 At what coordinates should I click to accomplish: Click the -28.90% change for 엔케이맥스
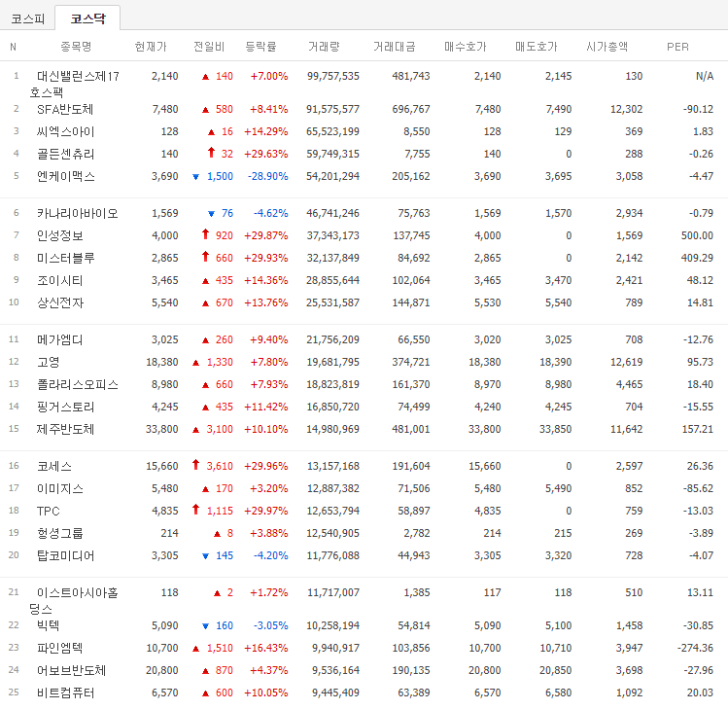click(x=268, y=176)
